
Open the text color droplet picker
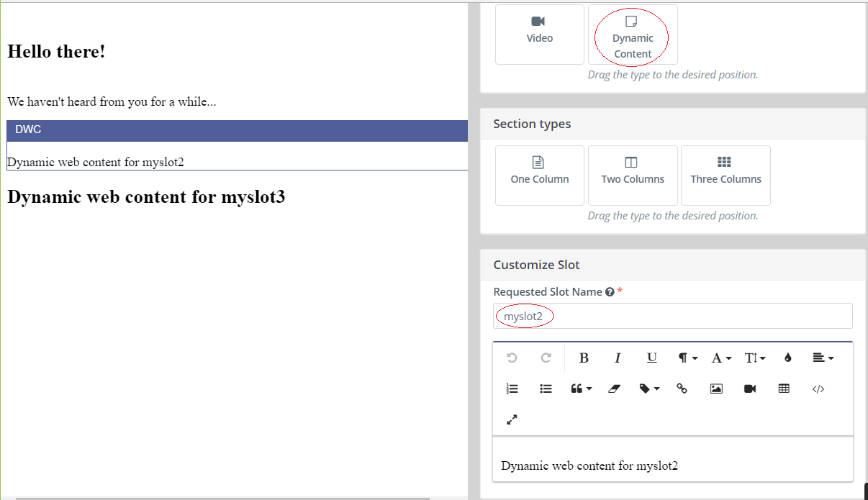point(787,358)
